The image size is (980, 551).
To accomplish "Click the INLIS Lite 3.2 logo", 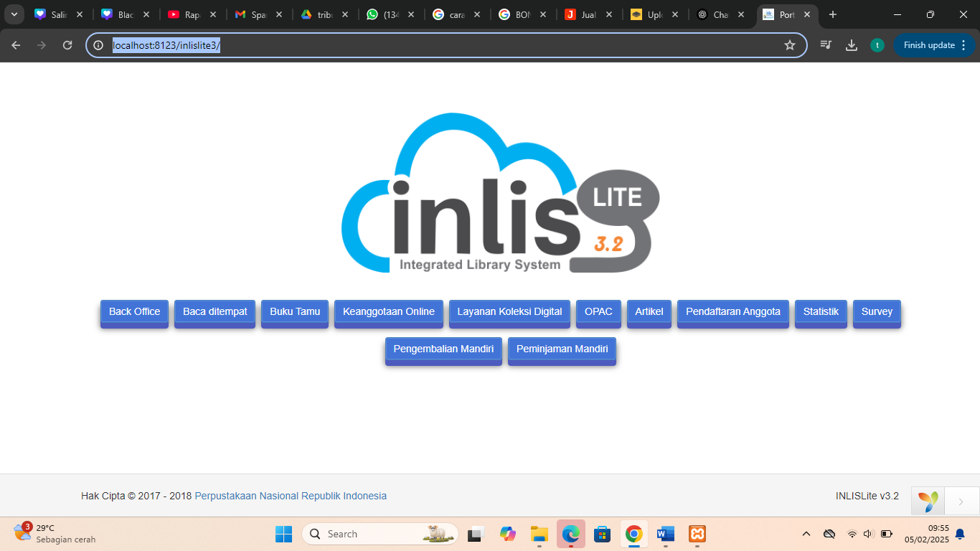I will click(x=500, y=193).
